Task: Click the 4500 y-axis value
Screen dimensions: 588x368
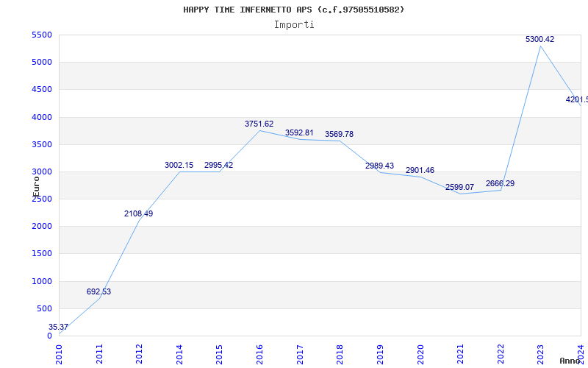Action: [x=42, y=89]
